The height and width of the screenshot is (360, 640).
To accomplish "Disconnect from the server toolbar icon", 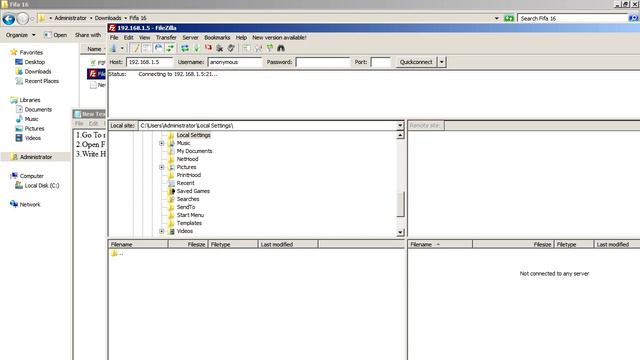I will coord(220,48).
